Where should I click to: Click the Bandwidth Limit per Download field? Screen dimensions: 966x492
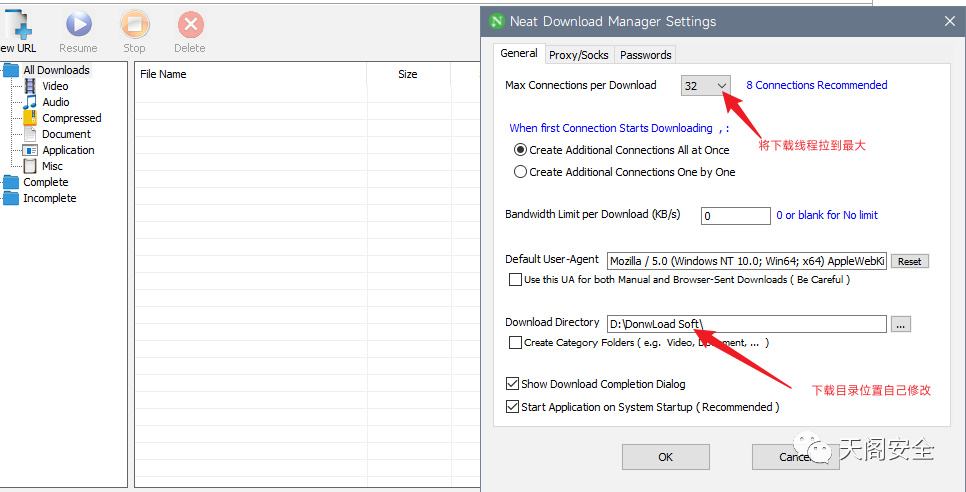coord(736,216)
